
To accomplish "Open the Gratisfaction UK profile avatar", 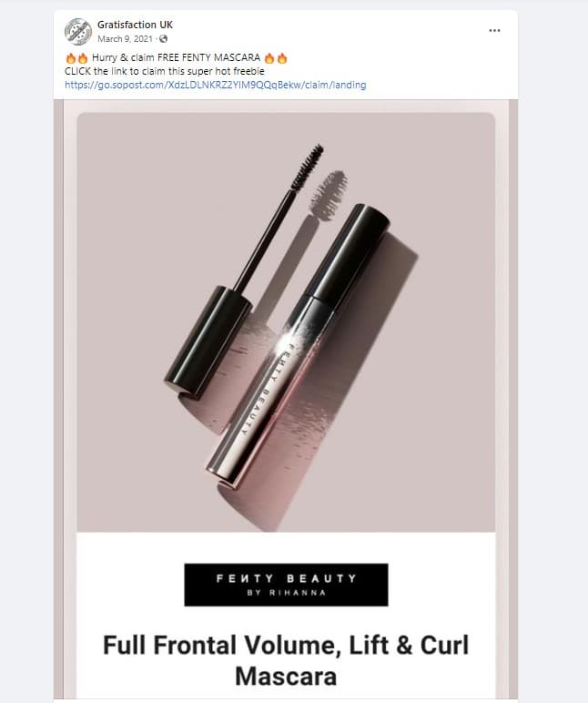I will click(x=78, y=31).
